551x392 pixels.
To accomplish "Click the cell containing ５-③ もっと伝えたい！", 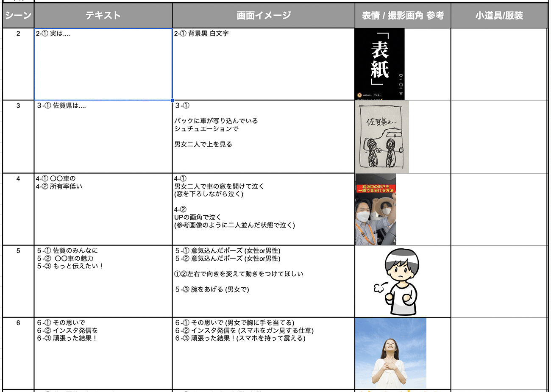I will (103, 281).
